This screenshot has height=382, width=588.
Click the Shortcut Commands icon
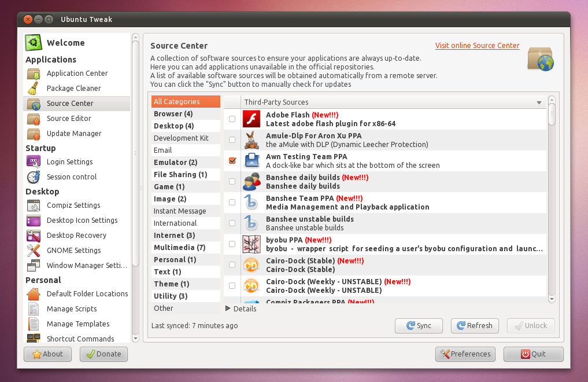pyautogui.click(x=34, y=338)
